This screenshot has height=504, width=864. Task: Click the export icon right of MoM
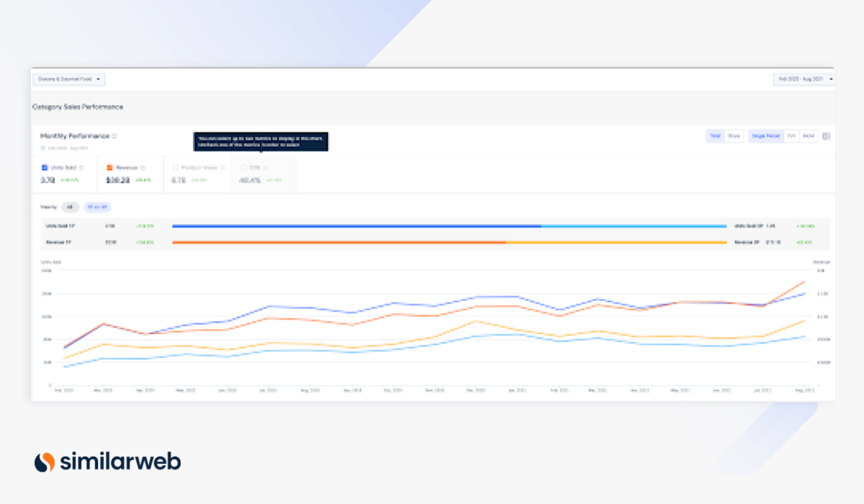pos(825,135)
